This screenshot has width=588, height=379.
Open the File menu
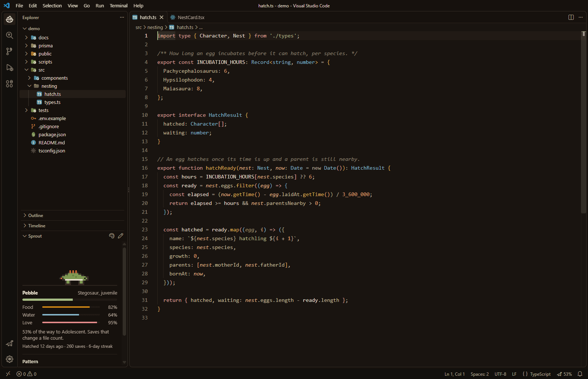tap(19, 6)
